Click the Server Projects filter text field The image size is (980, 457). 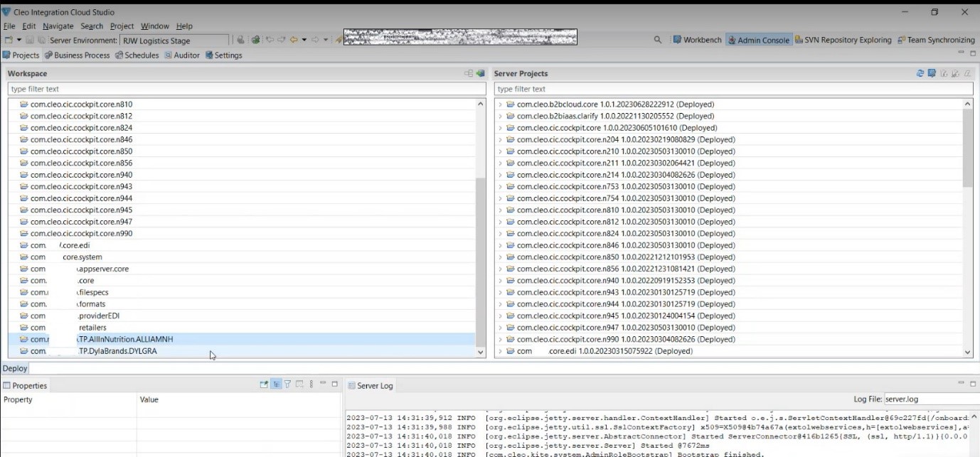(733, 89)
